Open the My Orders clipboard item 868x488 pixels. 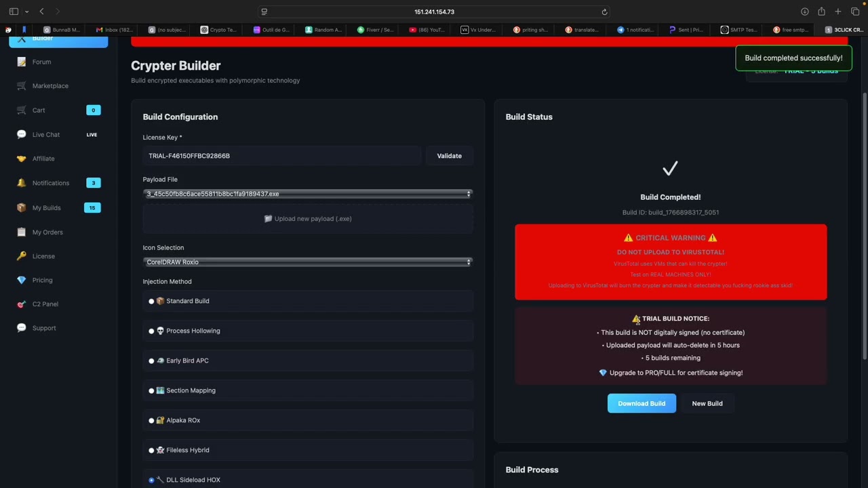[x=58, y=232]
